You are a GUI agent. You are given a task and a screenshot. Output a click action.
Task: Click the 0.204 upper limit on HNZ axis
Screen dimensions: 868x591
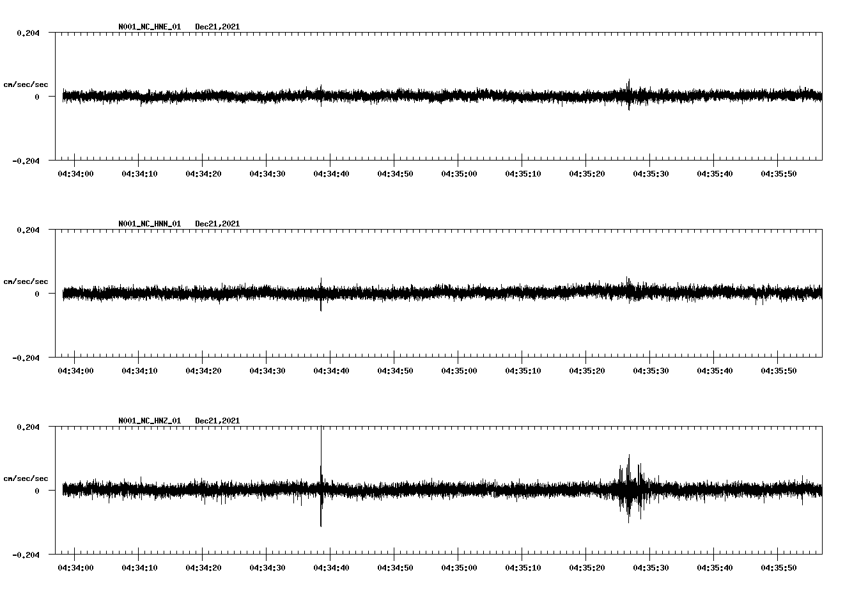point(28,427)
